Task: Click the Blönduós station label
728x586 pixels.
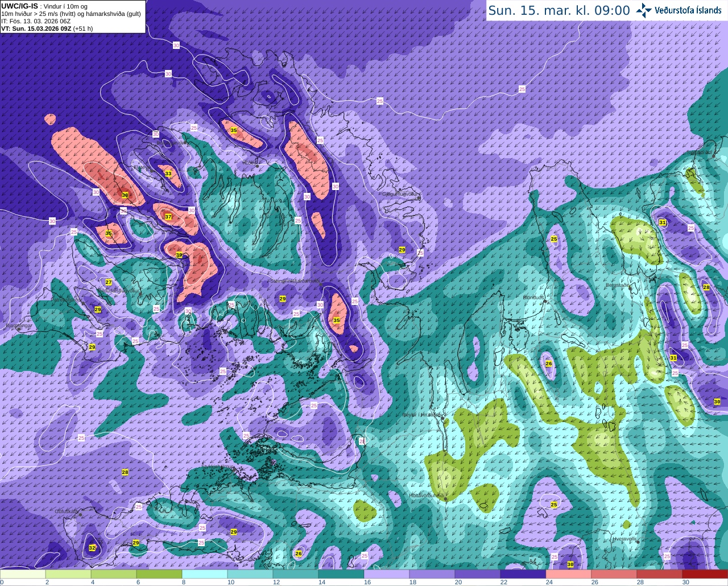Action: pos(534,298)
